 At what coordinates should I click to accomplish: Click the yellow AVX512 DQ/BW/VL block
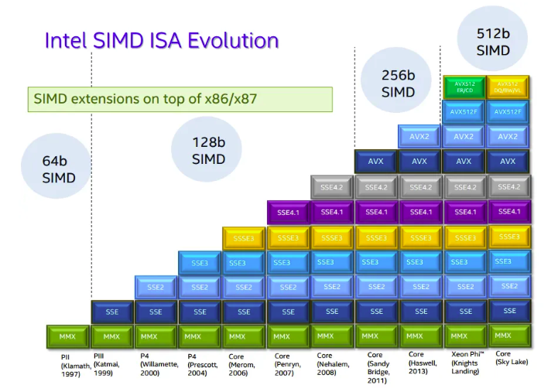tap(508, 87)
